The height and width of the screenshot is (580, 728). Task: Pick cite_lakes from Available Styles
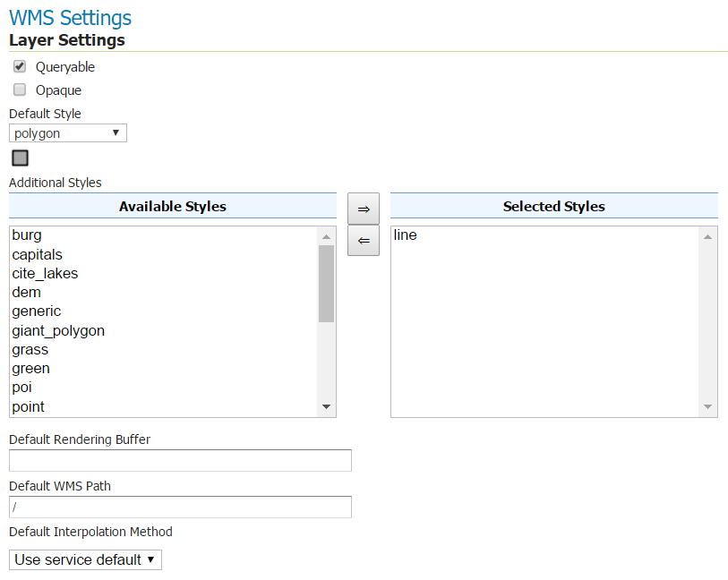(x=45, y=274)
